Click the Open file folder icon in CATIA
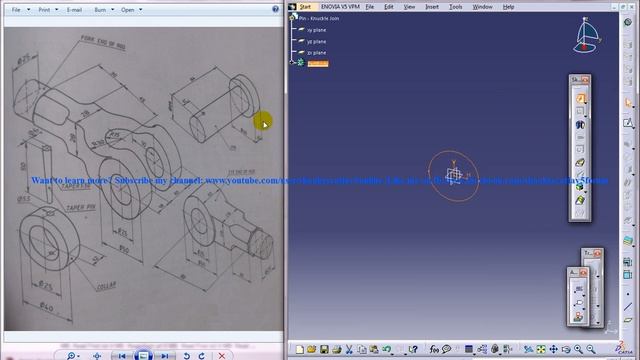The height and width of the screenshot is (360, 640). click(x=312, y=349)
